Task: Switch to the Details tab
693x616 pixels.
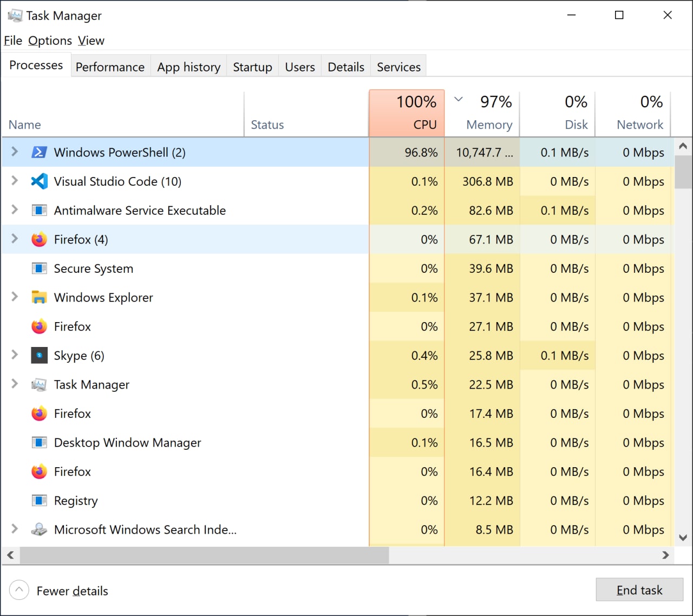Action: click(x=346, y=67)
